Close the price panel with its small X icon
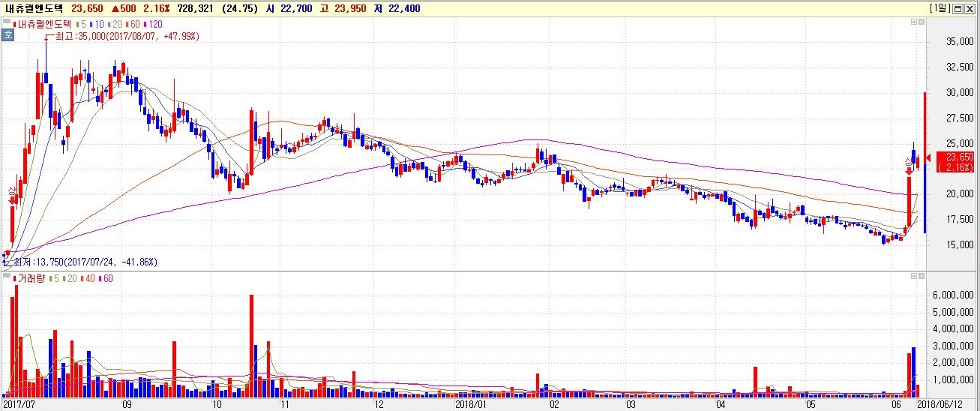 tap(922, 23)
